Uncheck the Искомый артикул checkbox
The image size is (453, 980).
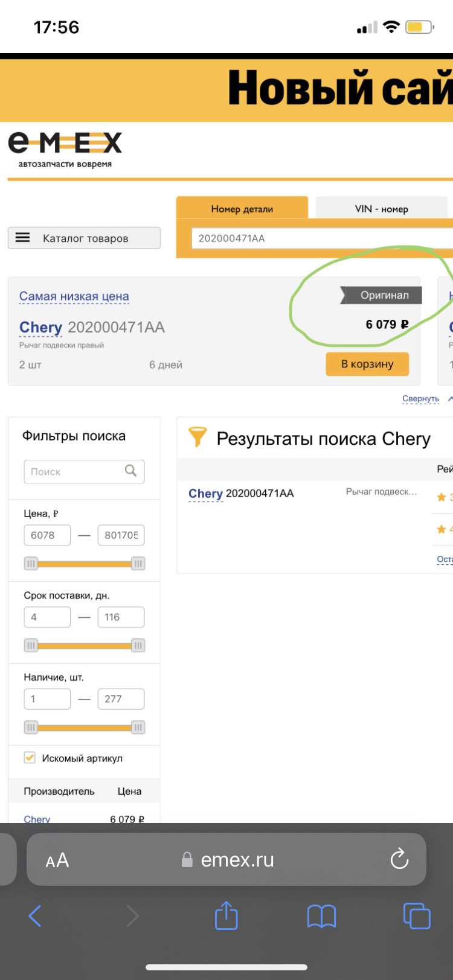click(x=29, y=757)
